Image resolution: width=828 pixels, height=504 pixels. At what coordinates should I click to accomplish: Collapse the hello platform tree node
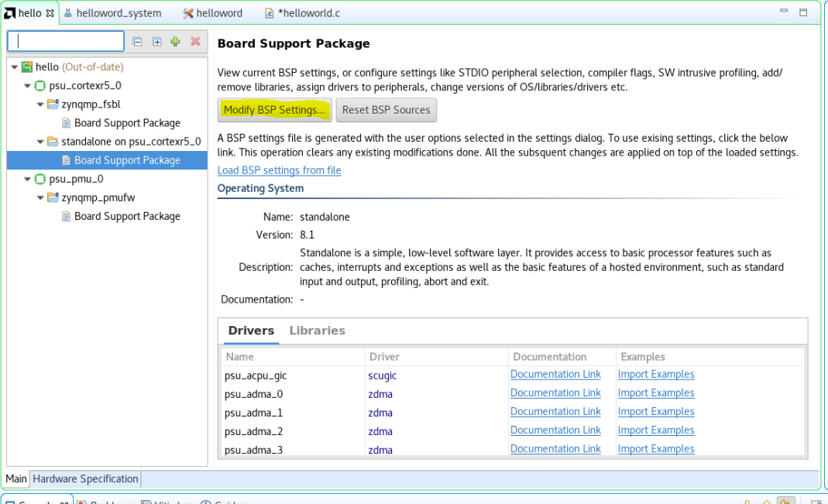coord(15,67)
